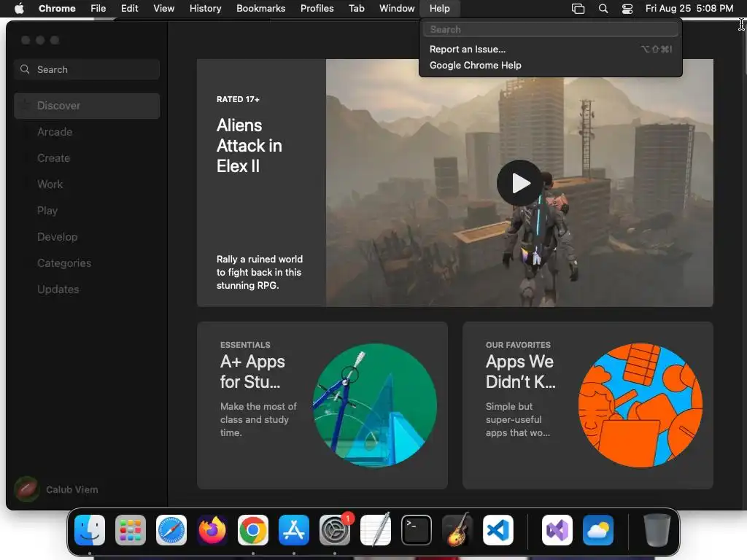This screenshot has height=560, width=747.
Task: Switch to Google Chrome in the Dock
Action: 253,530
